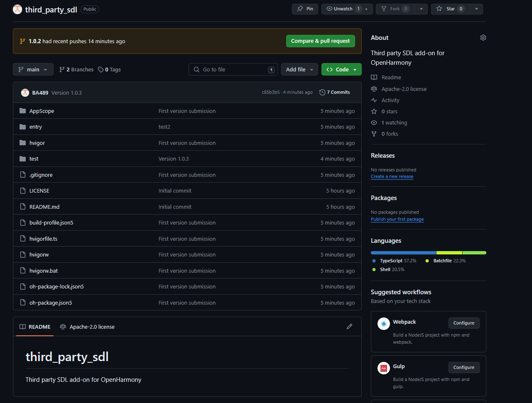Viewport: 532px width, 403px height.
Task: Click the hvigorw.bat file icon
Action: 23,271
